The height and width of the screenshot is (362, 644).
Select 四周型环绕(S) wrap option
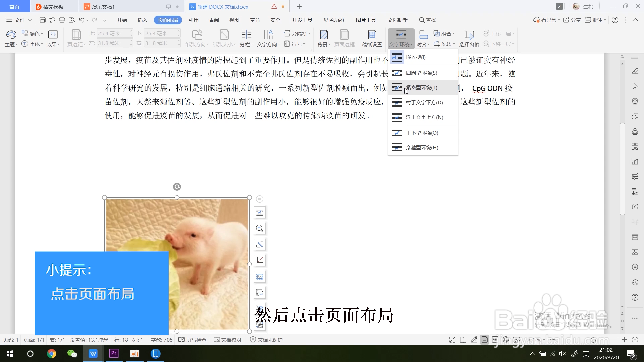pyautogui.click(x=421, y=73)
